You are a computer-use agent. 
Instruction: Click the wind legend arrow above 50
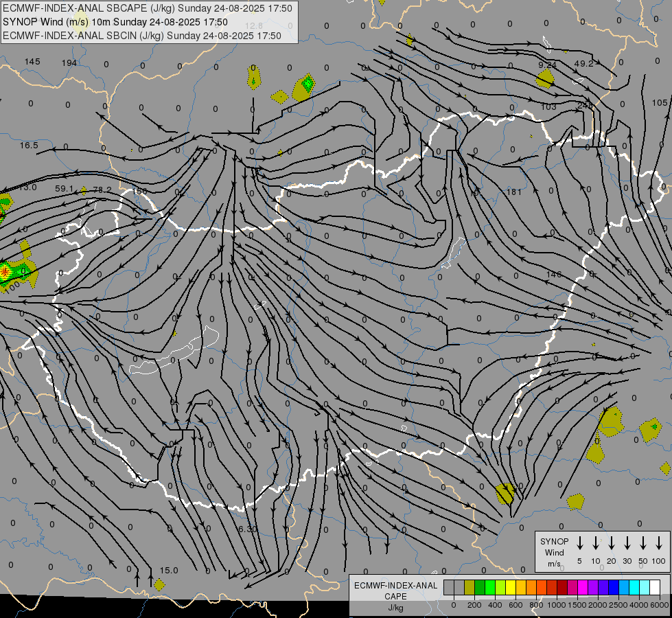[x=643, y=543]
